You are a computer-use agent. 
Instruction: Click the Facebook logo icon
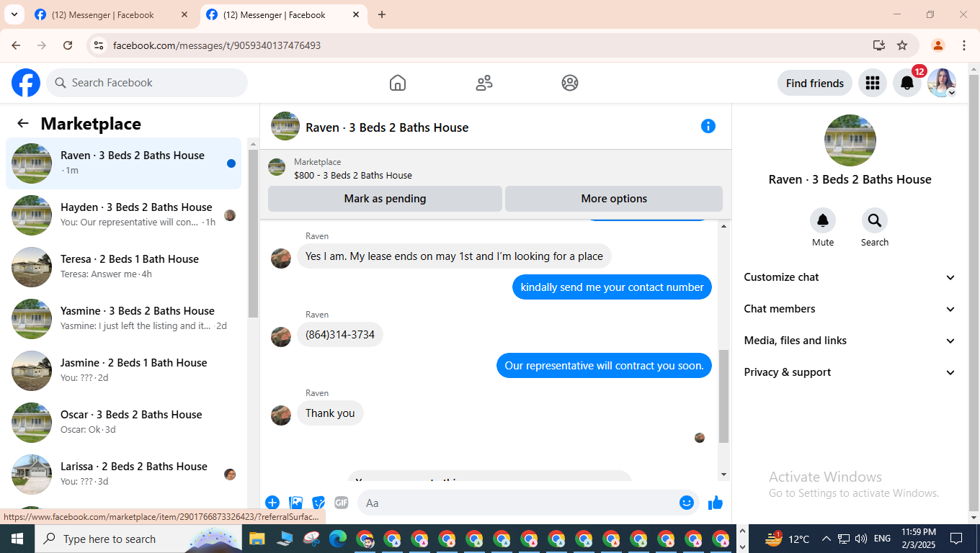(x=26, y=83)
